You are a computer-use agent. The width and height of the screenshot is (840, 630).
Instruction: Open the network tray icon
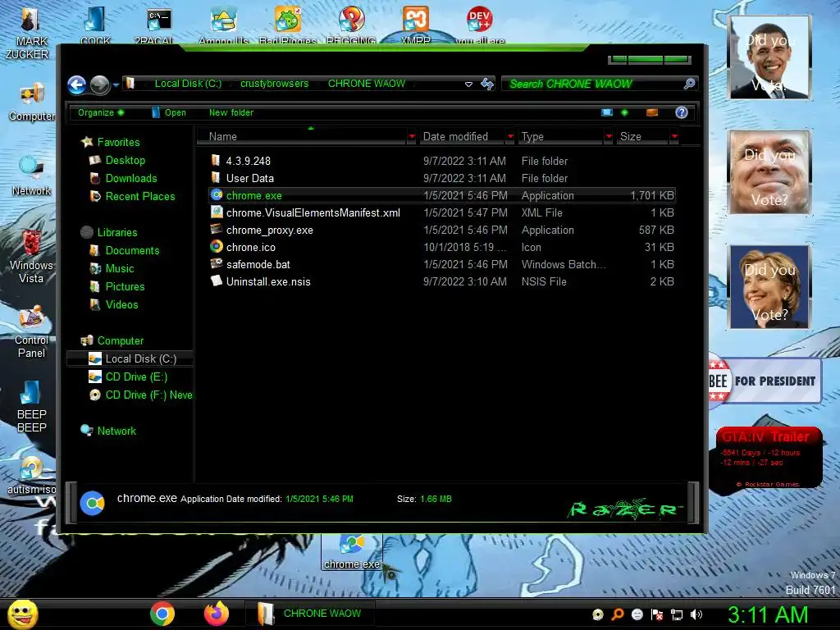point(677,614)
